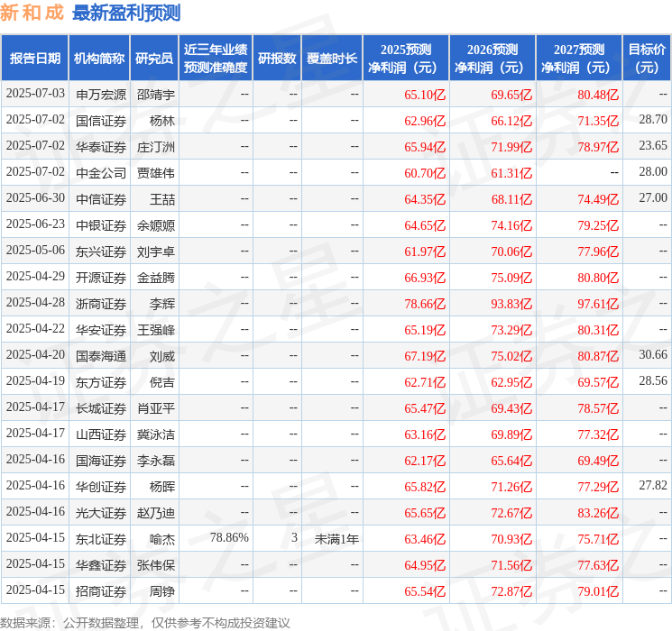Click the 2025-06-30 report date
672x631 pixels.
35,198
